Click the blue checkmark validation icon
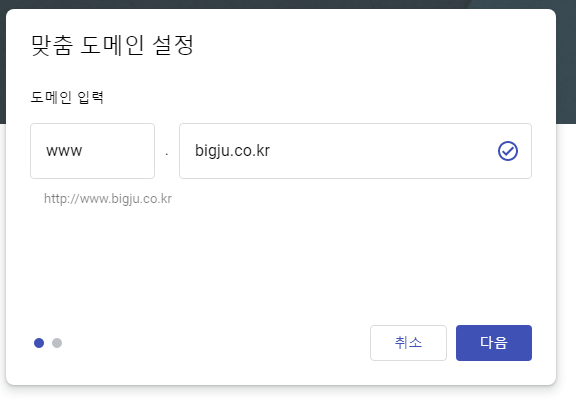The image size is (576, 407). pyautogui.click(x=508, y=151)
